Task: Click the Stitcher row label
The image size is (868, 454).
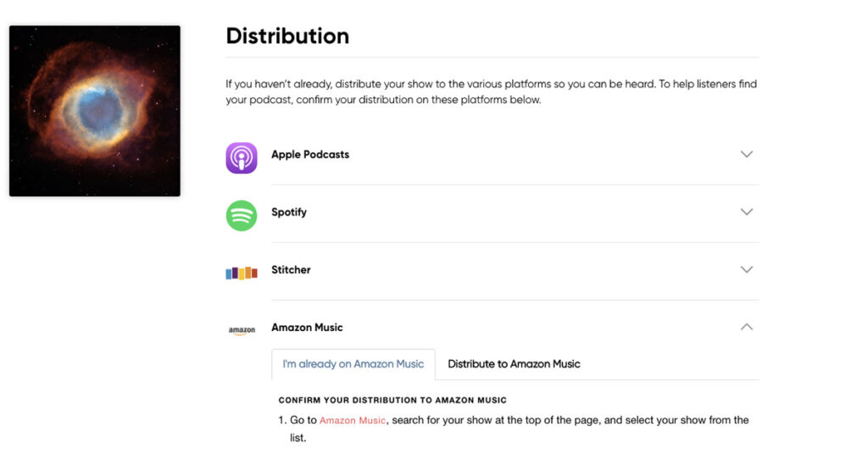Action: tap(291, 269)
